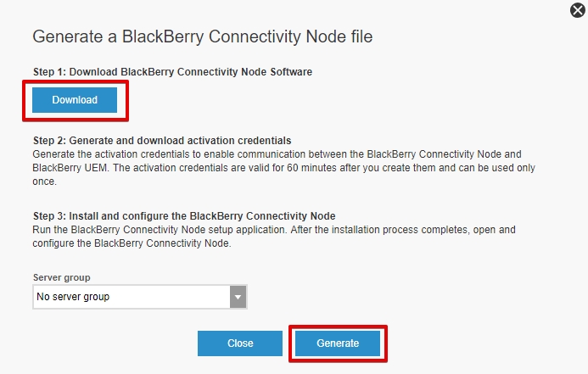Click the Step 2 activation credentials heading
This screenshot has width=588, height=374.
tap(161, 140)
